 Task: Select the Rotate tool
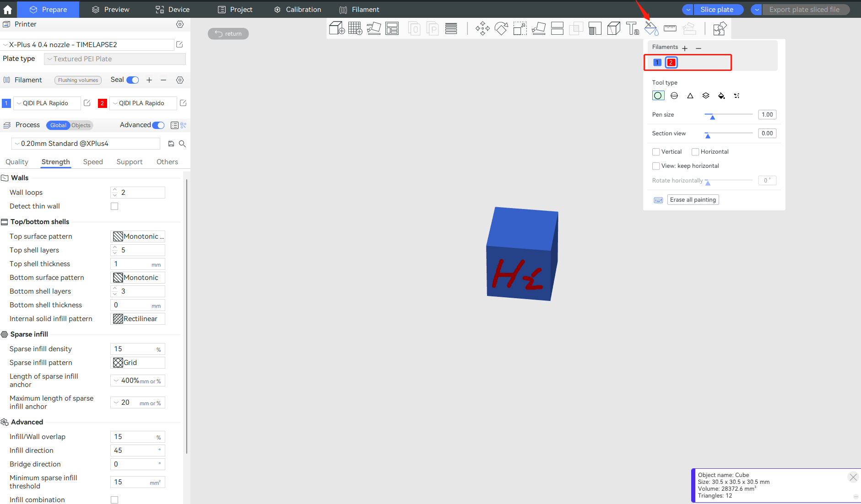pyautogui.click(x=501, y=28)
